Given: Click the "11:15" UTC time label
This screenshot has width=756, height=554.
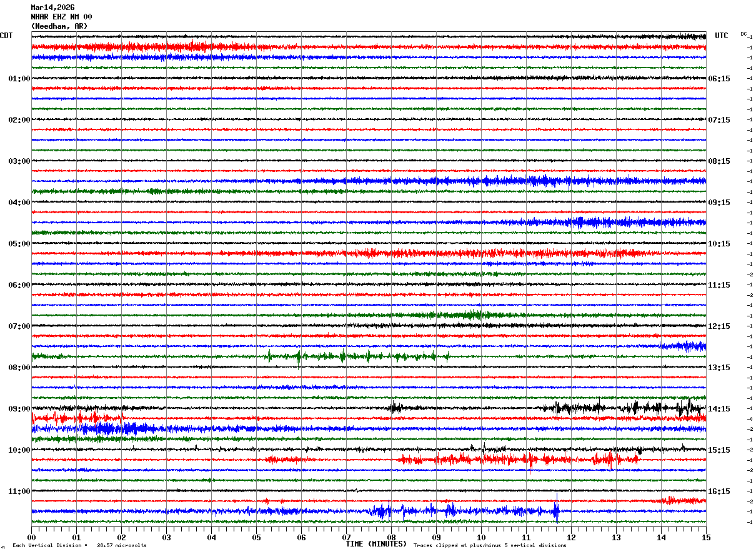Looking at the screenshot, I should [x=719, y=285].
